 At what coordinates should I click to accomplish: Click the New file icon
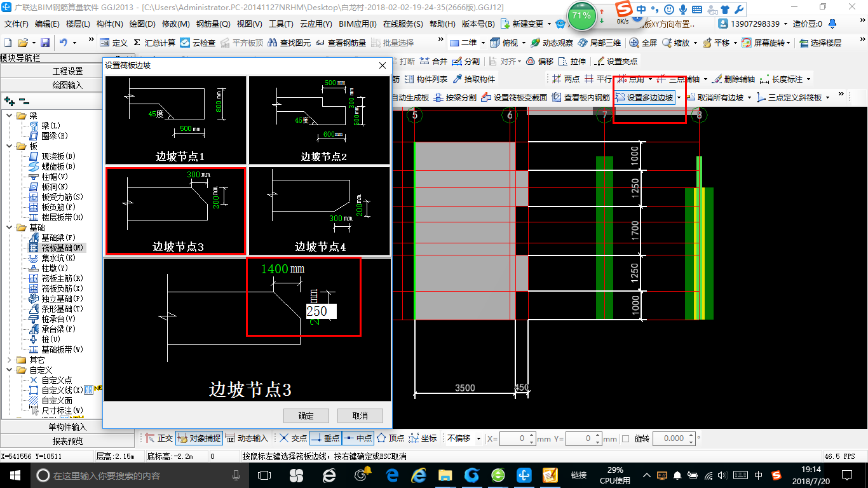tap(8, 43)
